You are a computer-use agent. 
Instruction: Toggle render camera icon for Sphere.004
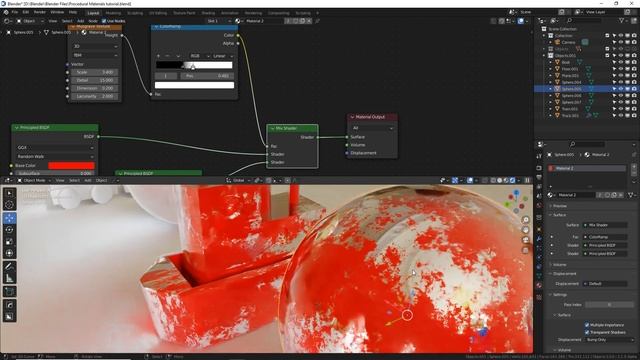pyautogui.click(x=634, y=82)
